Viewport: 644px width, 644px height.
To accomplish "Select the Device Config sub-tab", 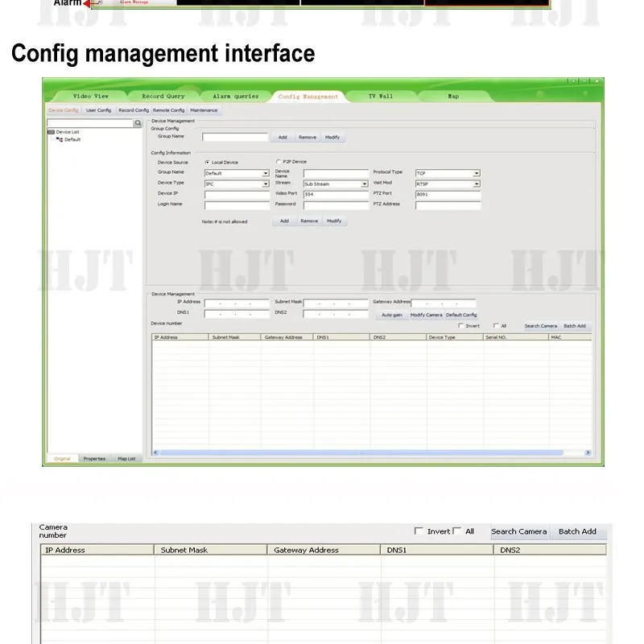I will click(64, 110).
